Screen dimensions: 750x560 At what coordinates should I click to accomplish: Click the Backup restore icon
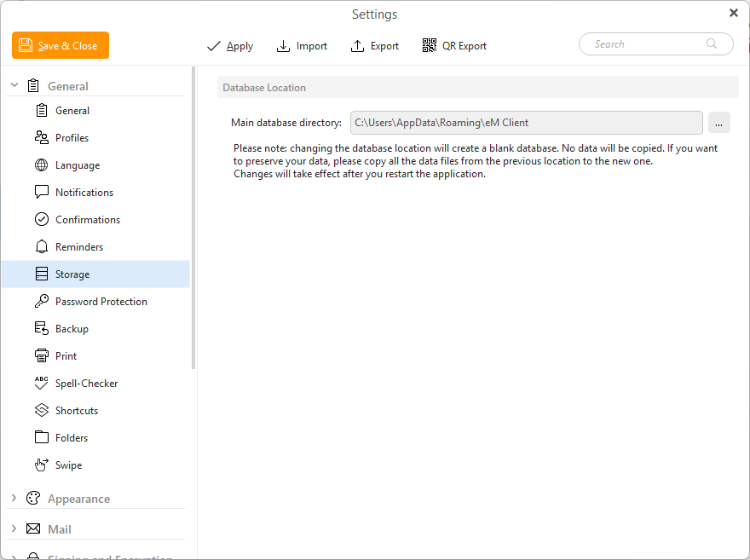pos(42,328)
